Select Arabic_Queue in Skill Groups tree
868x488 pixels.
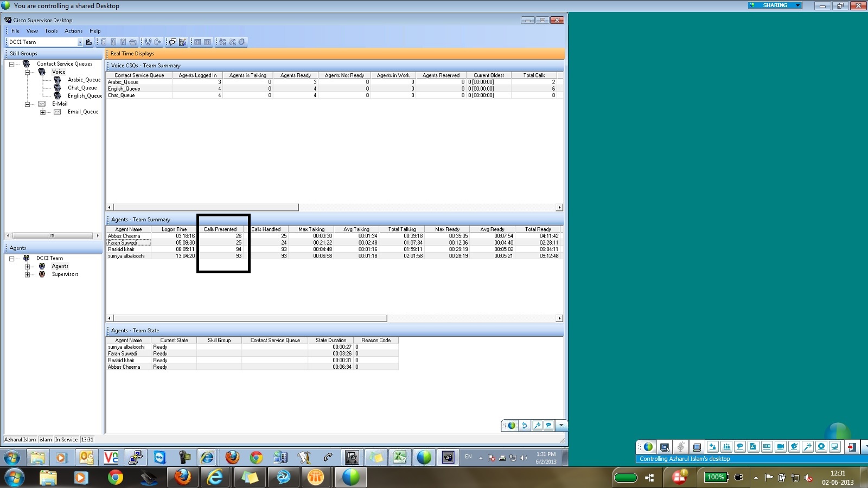click(84, 80)
